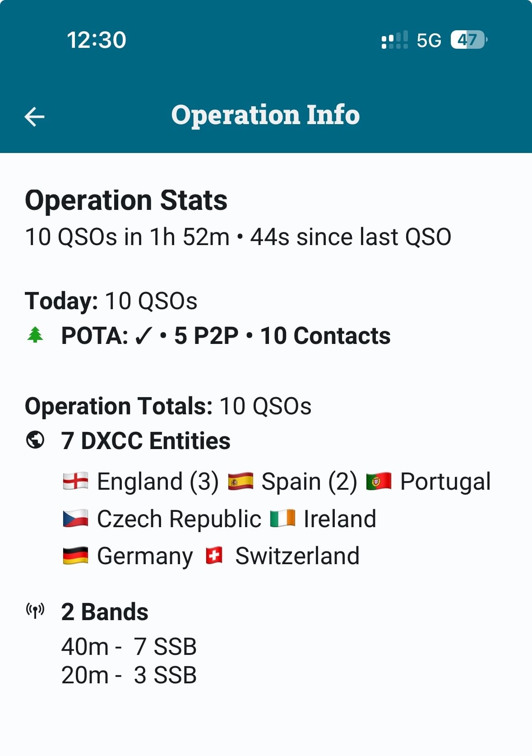
Task: Tap the 2 Bands heading
Action: [x=105, y=612]
